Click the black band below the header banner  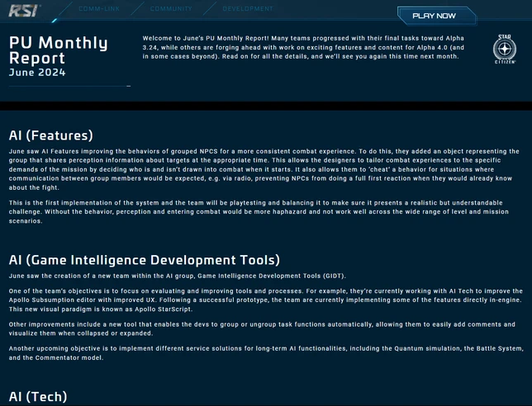coord(266,105)
